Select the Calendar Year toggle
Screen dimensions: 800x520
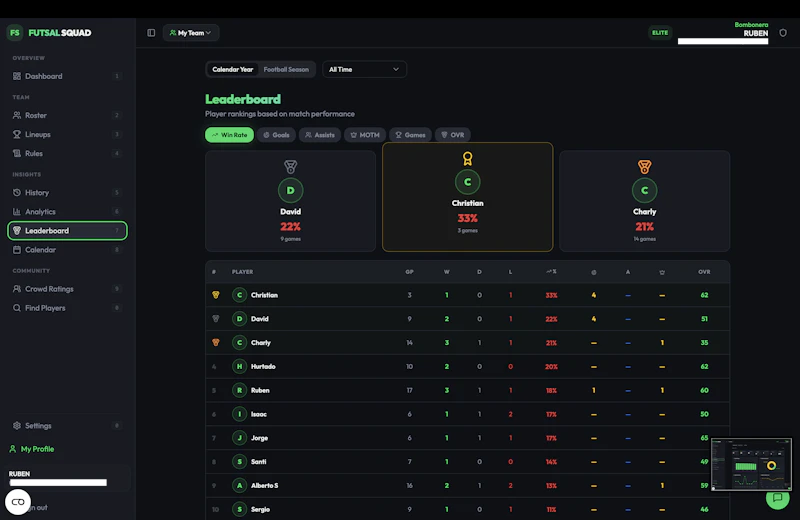click(233, 69)
